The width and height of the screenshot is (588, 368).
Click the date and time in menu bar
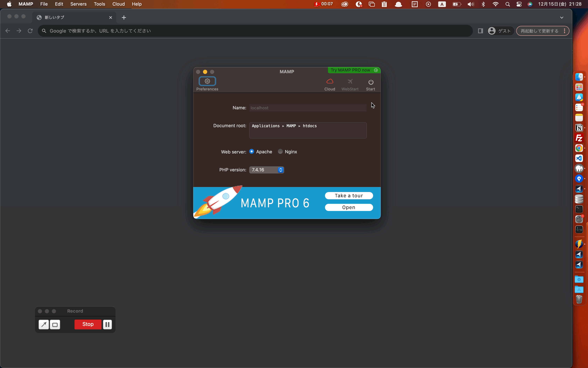point(560,4)
